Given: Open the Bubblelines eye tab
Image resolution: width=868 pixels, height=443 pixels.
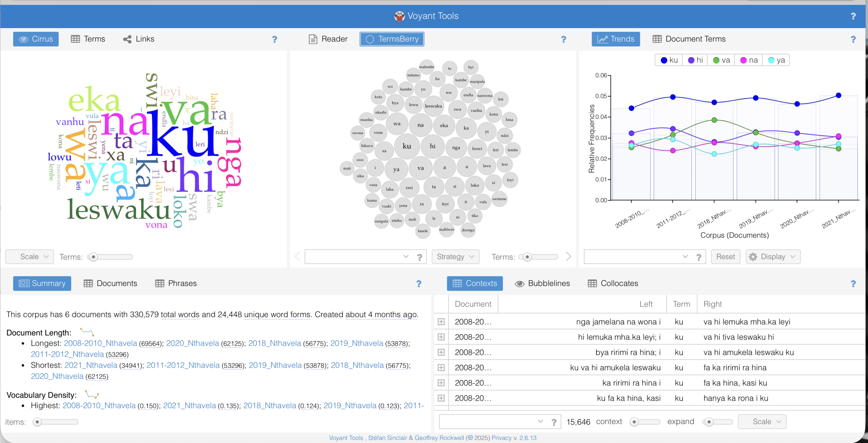Looking at the screenshot, I should [542, 283].
